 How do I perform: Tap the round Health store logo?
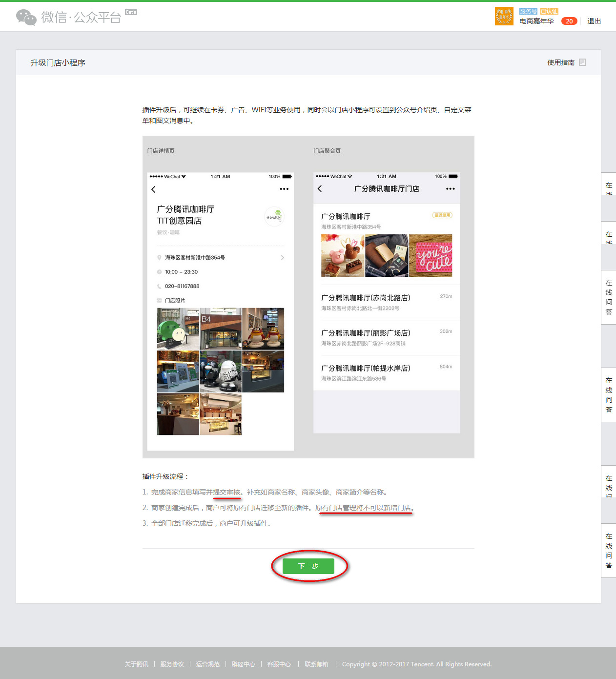pos(274,216)
